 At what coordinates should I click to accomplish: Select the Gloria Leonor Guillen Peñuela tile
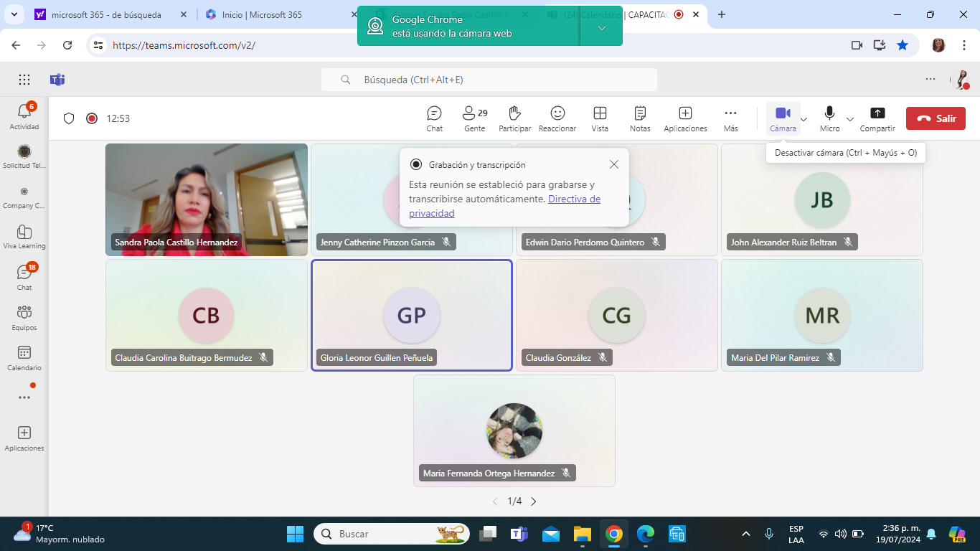point(412,315)
